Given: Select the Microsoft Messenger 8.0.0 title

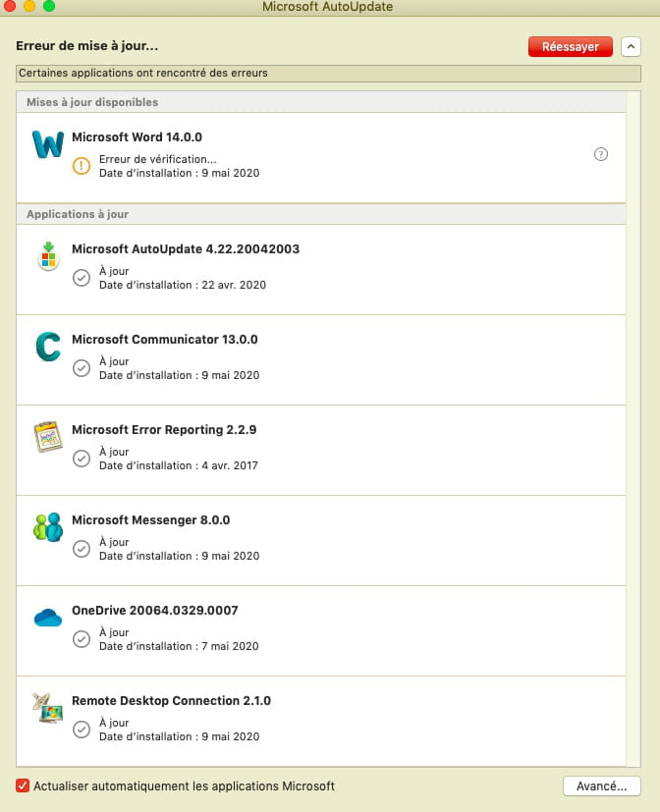Looking at the screenshot, I should click(x=150, y=520).
